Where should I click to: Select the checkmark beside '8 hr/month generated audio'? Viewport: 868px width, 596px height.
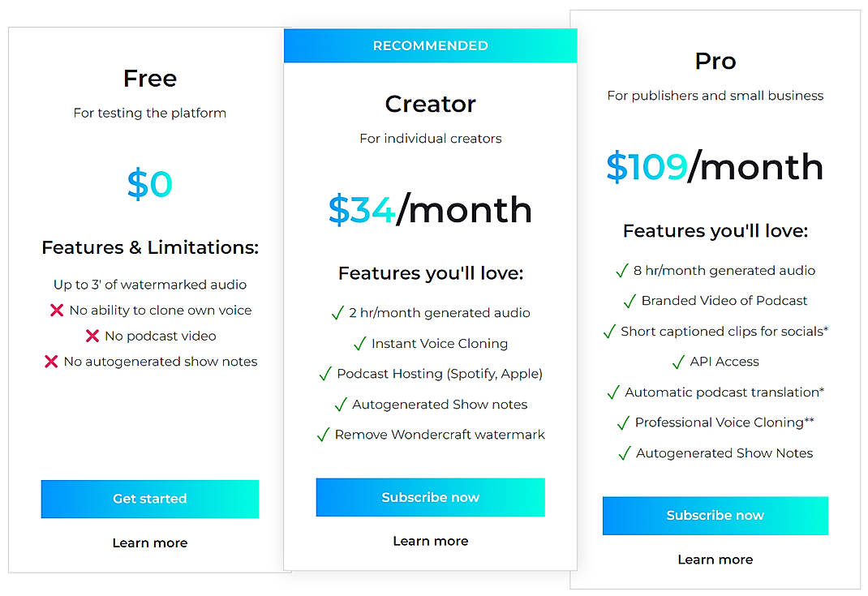(x=621, y=271)
